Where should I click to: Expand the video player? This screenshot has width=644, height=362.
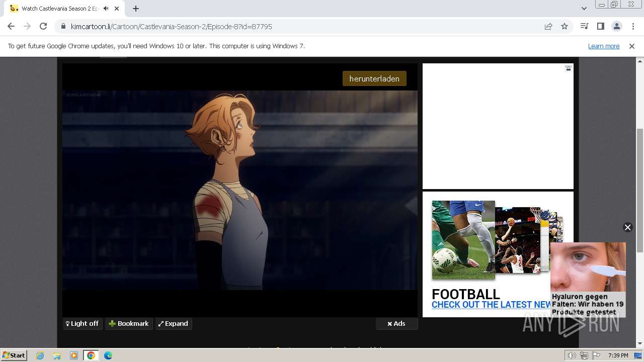174,323
